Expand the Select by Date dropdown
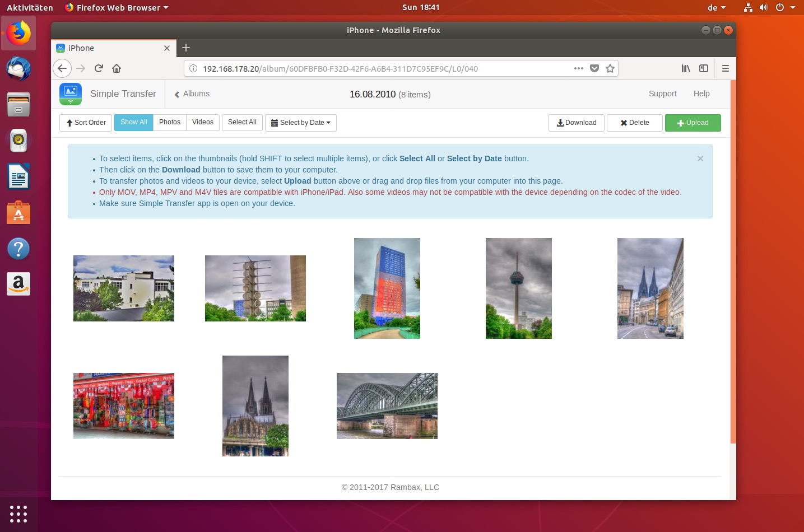Image resolution: width=804 pixels, height=532 pixels. (x=301, y=123)
